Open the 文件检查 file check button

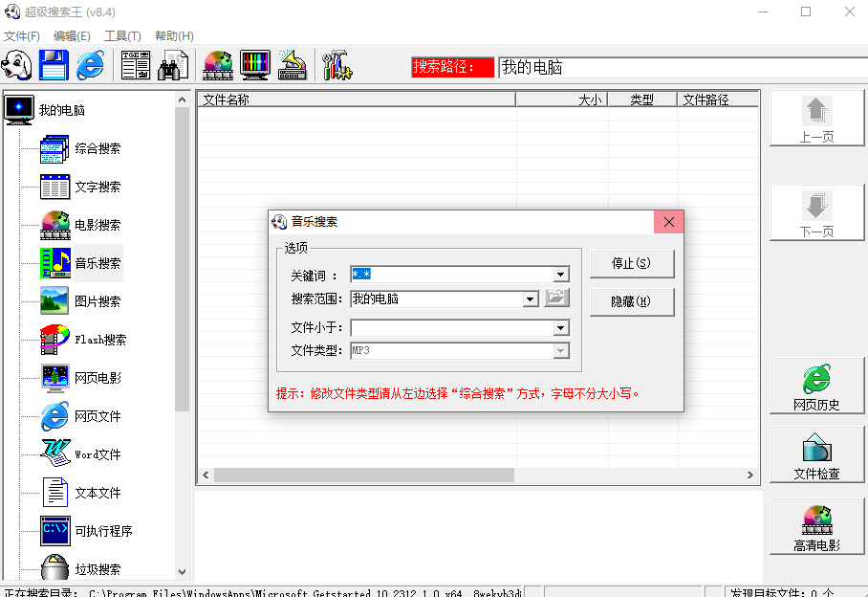click(x=816, y=455)
